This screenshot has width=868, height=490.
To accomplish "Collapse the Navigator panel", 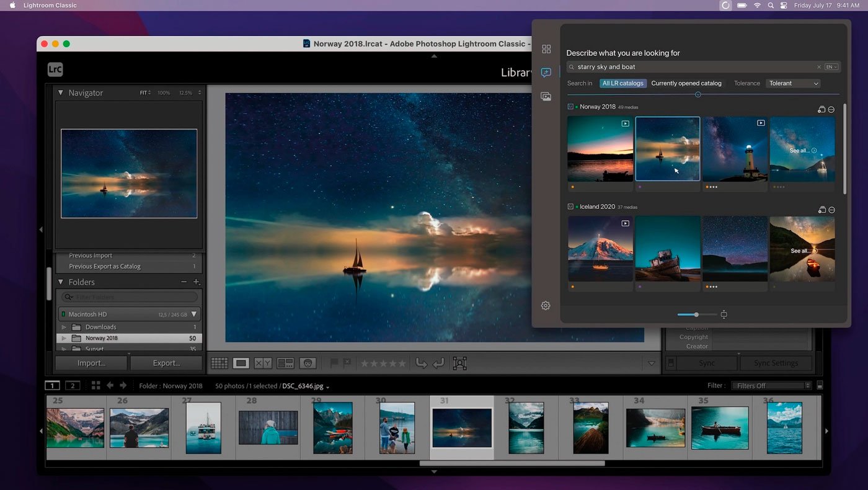I will tap(61, 92).
